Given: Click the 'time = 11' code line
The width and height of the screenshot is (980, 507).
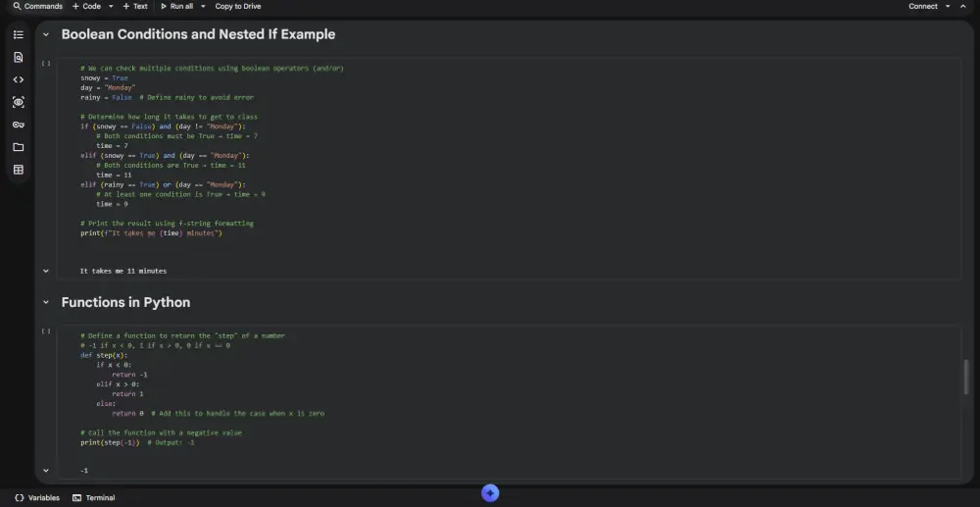Looking at the screenshot, I should point(114,175).
